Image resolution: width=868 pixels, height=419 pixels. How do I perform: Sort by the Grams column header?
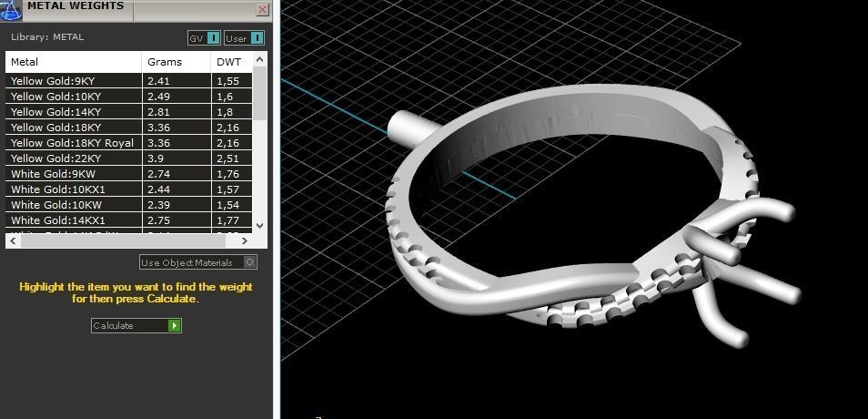tap(177, 62)
